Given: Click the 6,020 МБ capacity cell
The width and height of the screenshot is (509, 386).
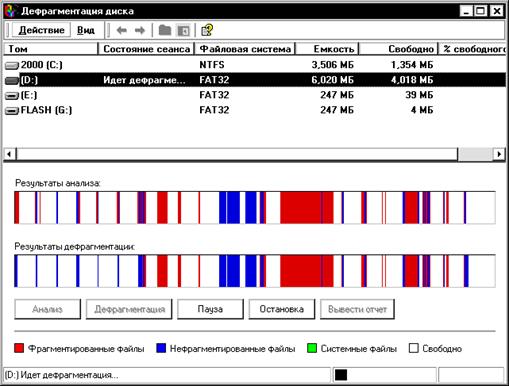Looking at the screenshot, I should click(333, 80).
